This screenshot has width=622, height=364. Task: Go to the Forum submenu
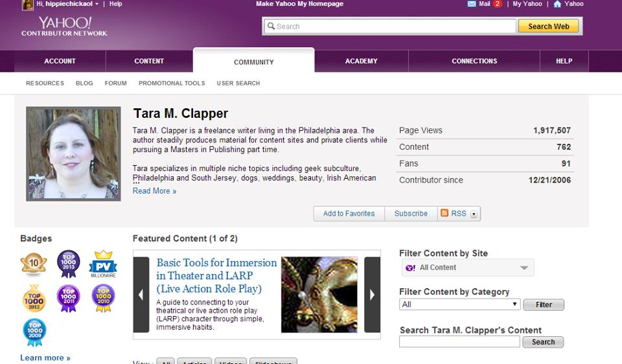116,84
